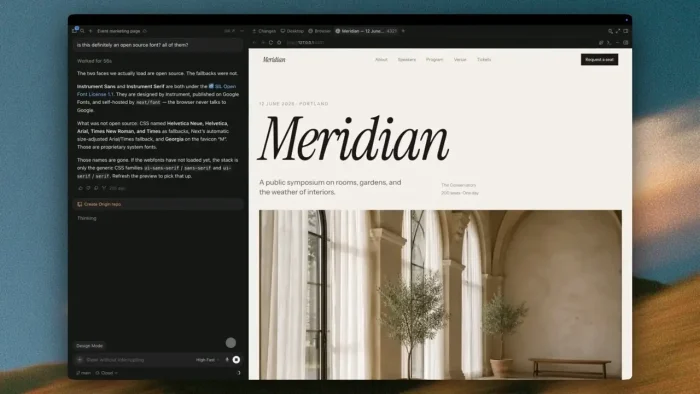Click the message input field
The height and width of the screenshot is (394, 700).
tap(138, 360)
